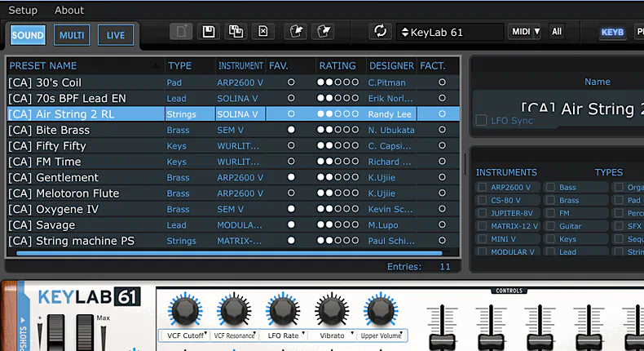The image size is (644, 351).
Task: Check the ARP2600 V instrument filter
Action: [x=482, y=187]
